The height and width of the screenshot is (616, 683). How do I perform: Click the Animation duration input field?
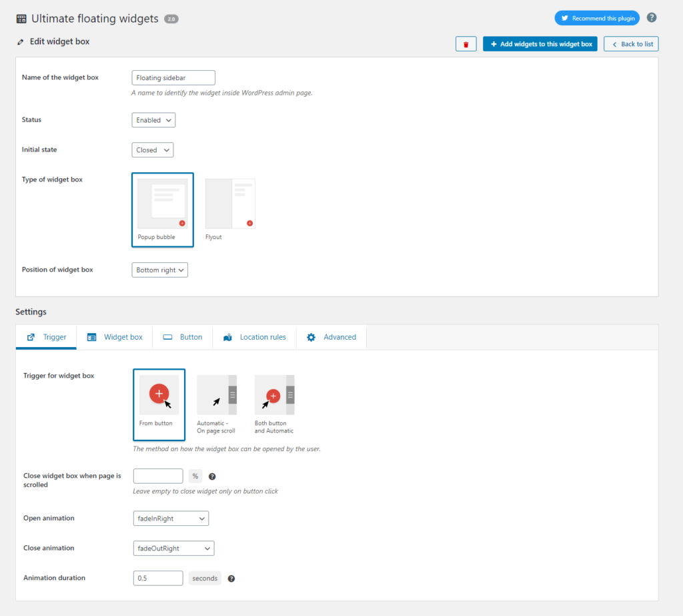158,579
